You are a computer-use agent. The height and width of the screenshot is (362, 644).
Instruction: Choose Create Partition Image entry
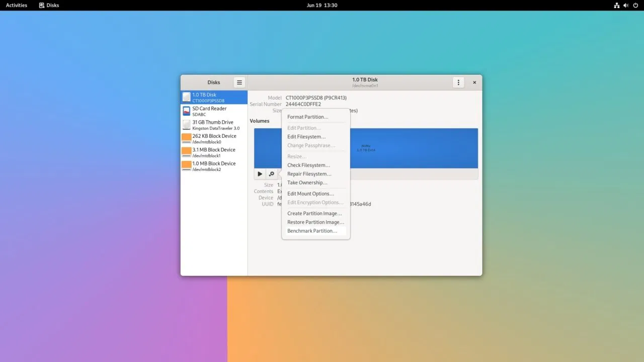314,213
